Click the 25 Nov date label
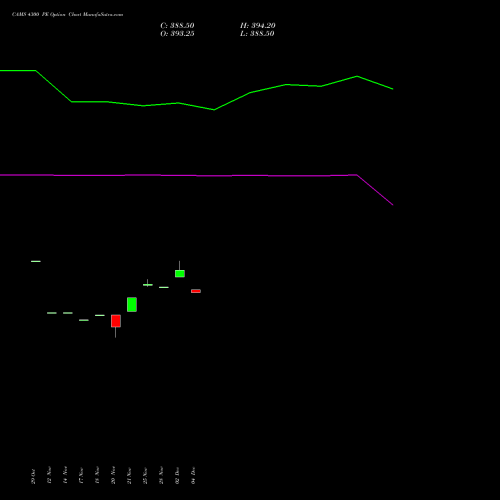This screenshot has width=500, height=500. (x=145, y=476)
